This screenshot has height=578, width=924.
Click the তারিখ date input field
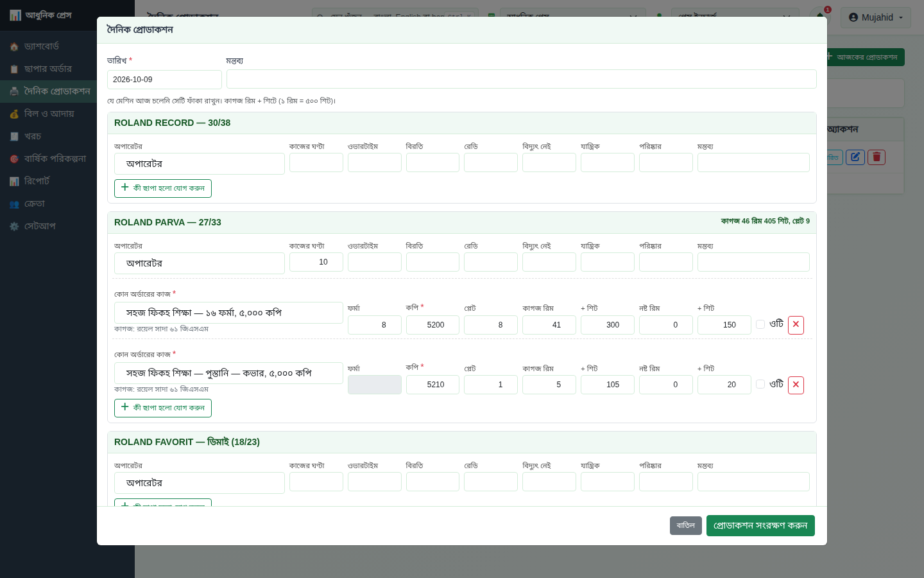(x=164, y=80)
